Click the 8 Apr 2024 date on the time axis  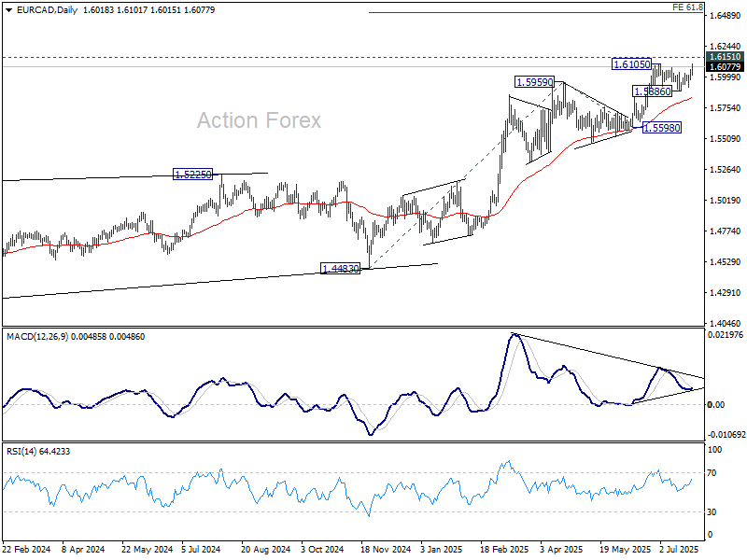pyautogui.click(x=83, y=549)
